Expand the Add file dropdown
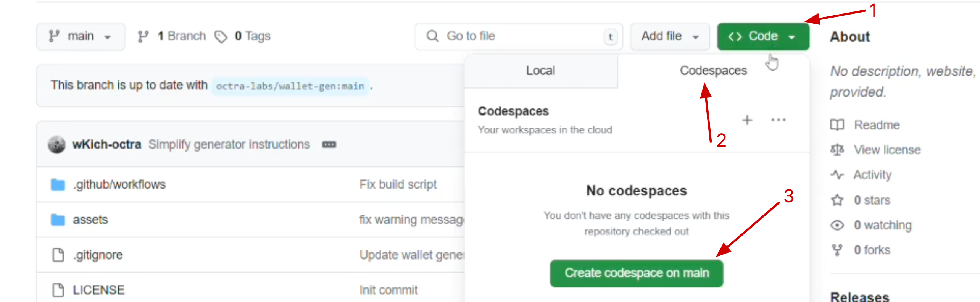The height and width of the screenshot is (302, 980). pyautogui.click(x=670, y=37)
